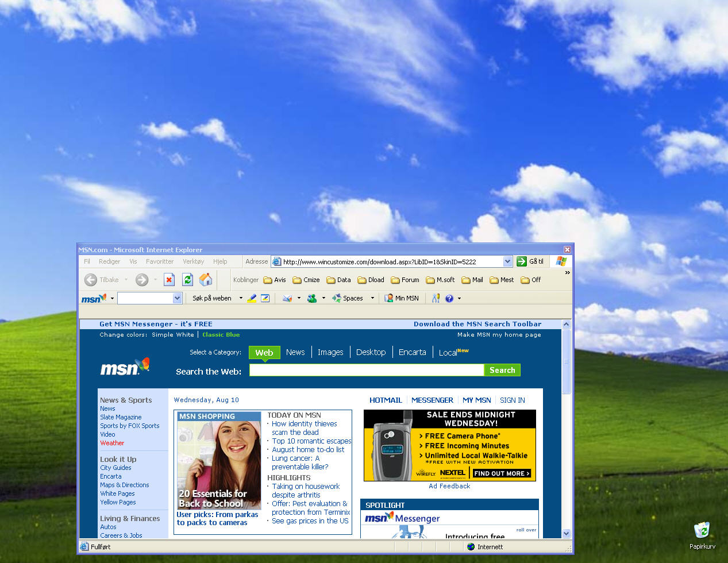Click in the Search the Web field
This screenshot has height=563, width=728.
(367, 371)
